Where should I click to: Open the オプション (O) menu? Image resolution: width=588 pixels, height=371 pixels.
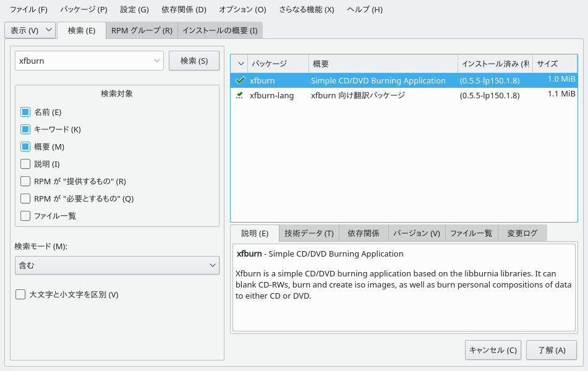[x=242, y=9]
